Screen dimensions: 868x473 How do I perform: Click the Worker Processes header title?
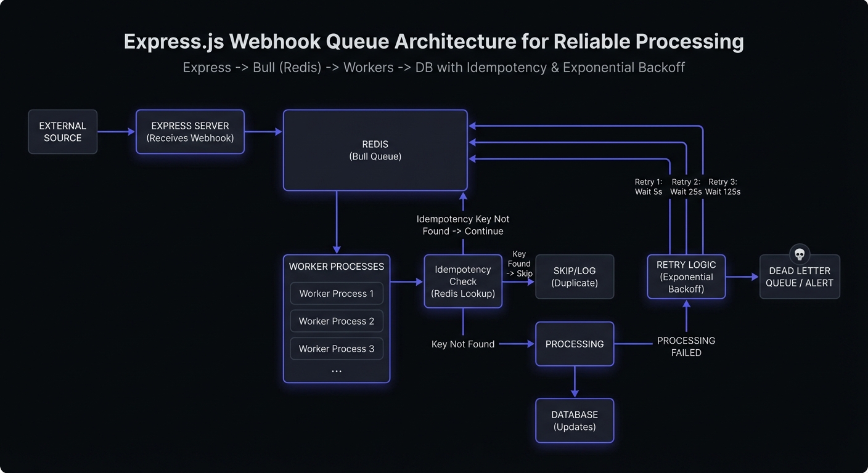(337, 267)
